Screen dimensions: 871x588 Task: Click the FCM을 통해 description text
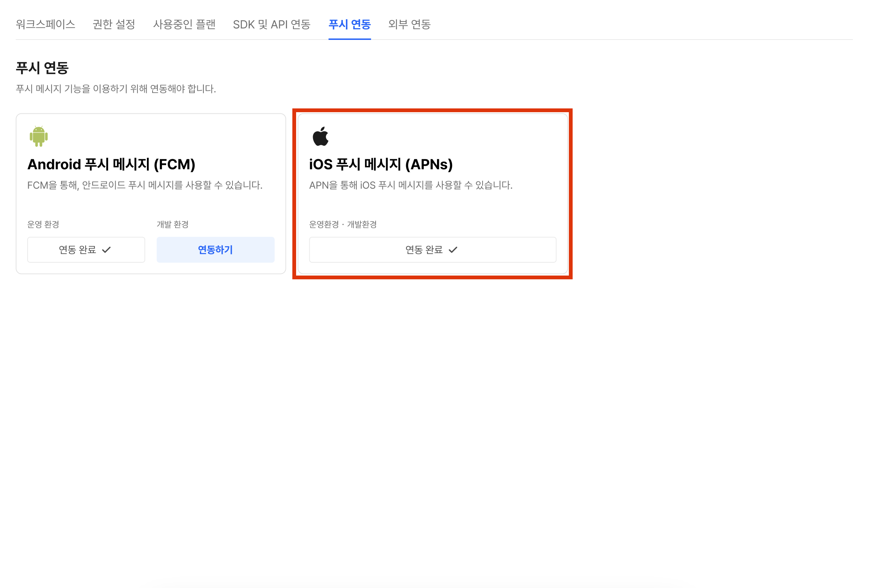(145, 185)
